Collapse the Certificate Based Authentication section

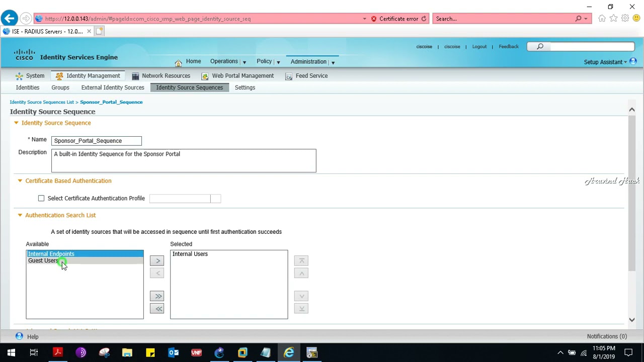click(20, 180)
